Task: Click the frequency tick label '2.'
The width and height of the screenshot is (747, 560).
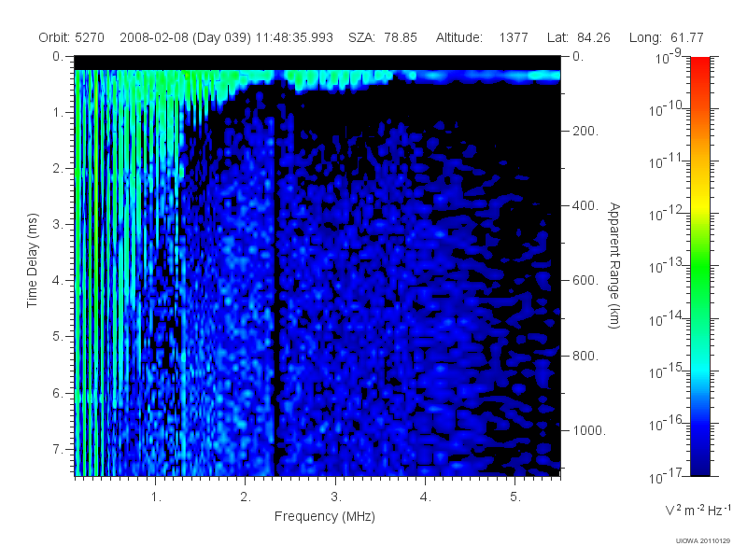Action: pos(246,497)
